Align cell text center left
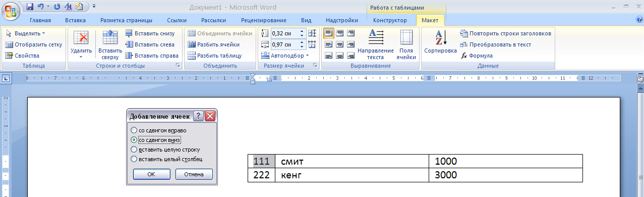Image resolution: width=644 pixels, height=197 pixels. 328,44
